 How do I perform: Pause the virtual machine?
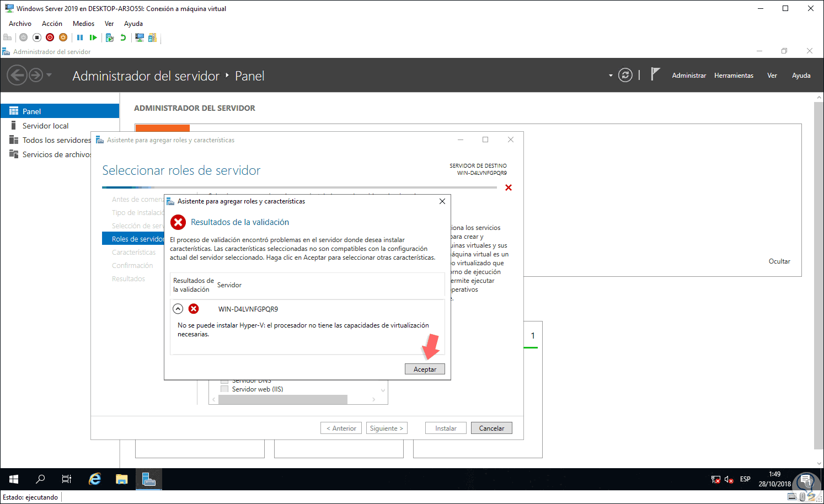click(x=80, y=37)
